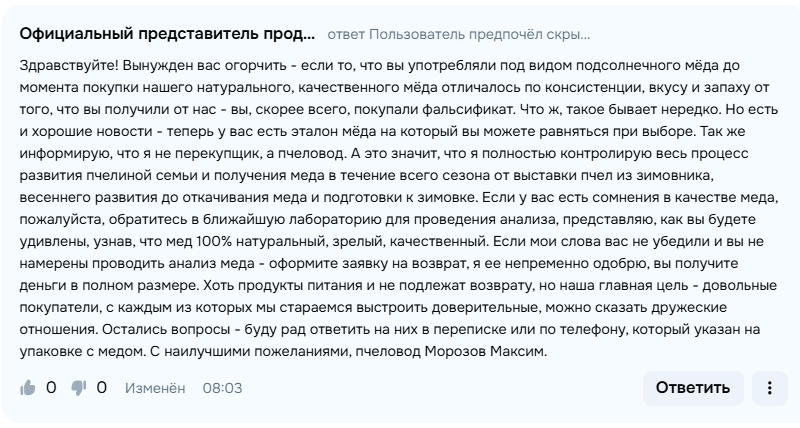Screen dimensions: 800x428
Task: Click the truncated Пользователь предпочёл скры... text
Action: (x=480, y=35)
